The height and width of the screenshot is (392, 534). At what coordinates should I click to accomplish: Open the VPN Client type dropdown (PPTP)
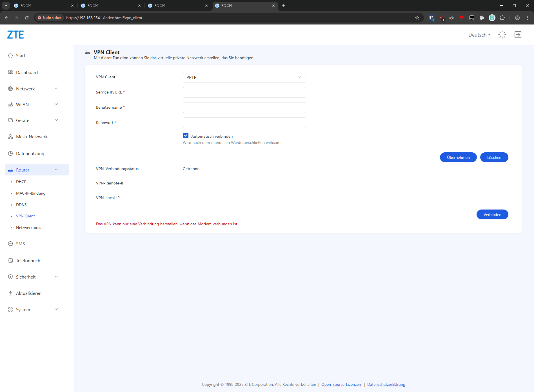click(244, 77)
